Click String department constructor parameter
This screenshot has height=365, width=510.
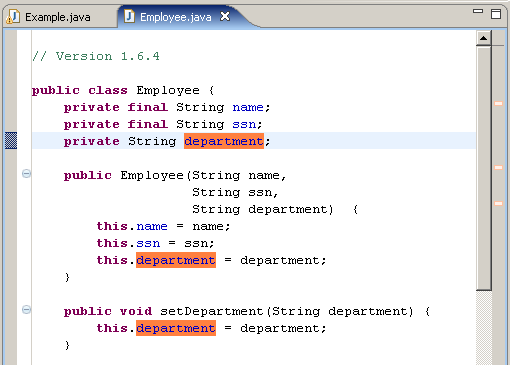pos(260,209)
